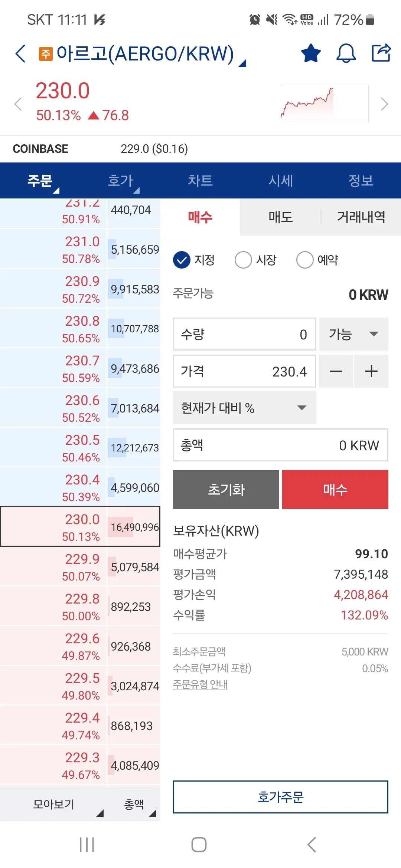Tap the 수량 quantity input field
This screenshot has width=401, height=868.
(244, 334)
